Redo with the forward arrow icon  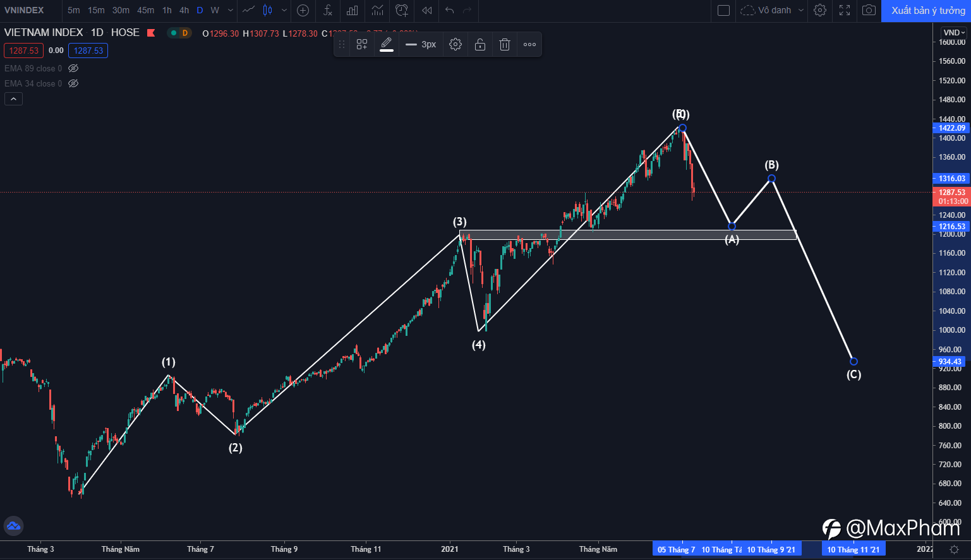467,10
